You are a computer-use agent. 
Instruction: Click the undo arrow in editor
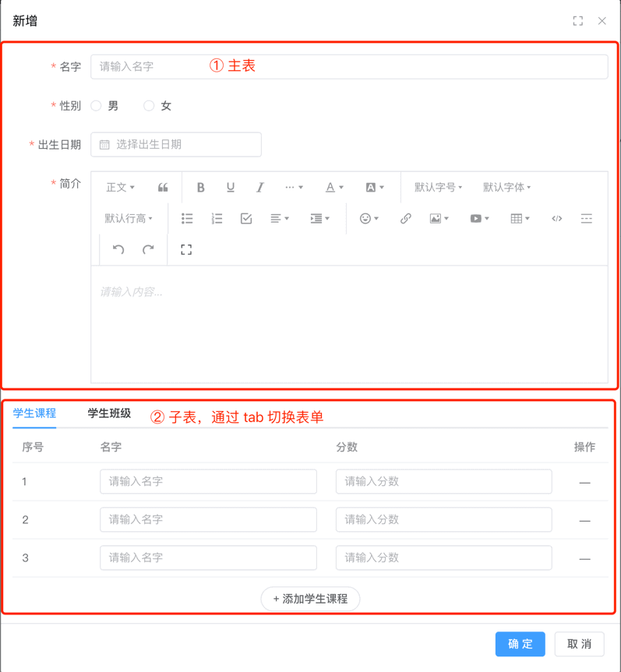(x=118, y=250)
